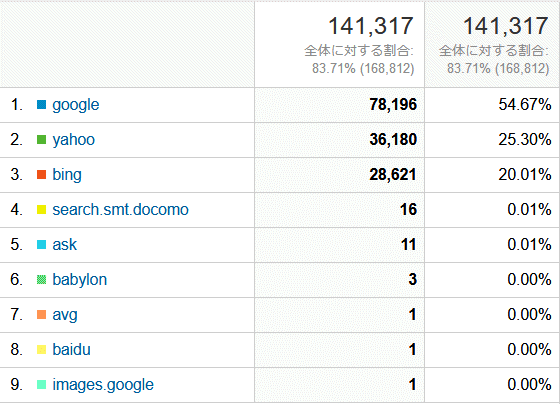The image size is (560, 404).
Task: Click the red-orange swatch beside bing
Action: (41, 175)
